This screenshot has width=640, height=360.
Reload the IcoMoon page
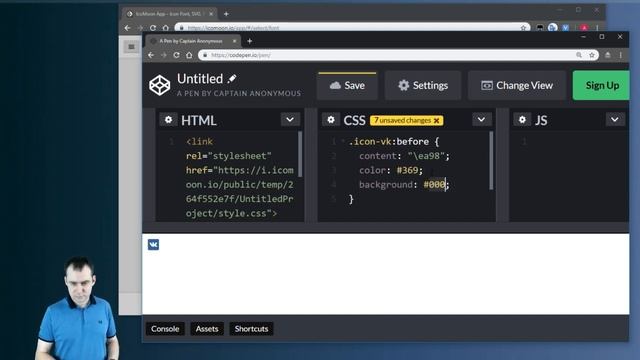point(153,28)
